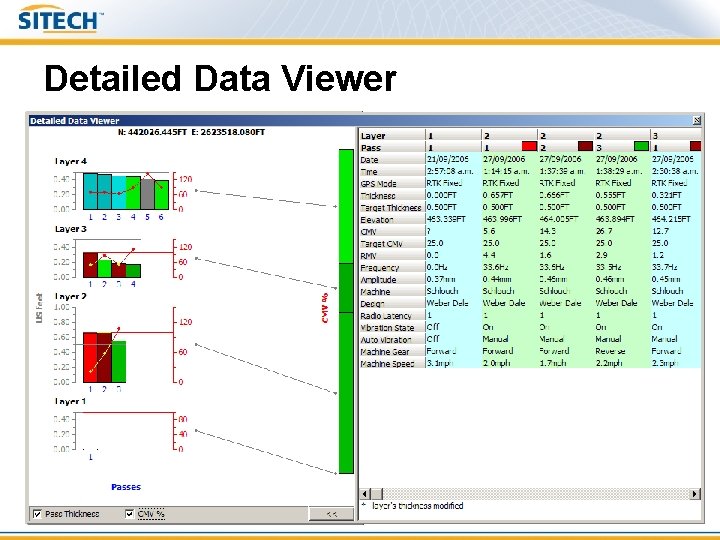
Task: Click the green swatch for layer 2 pass 3
Action: click(641, 146)
